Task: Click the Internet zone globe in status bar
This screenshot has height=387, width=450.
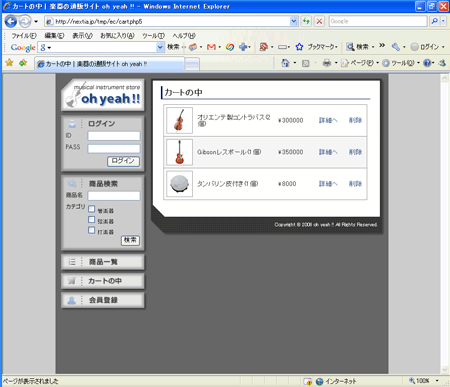Action: pyautogui.click(x=320, y=381)
